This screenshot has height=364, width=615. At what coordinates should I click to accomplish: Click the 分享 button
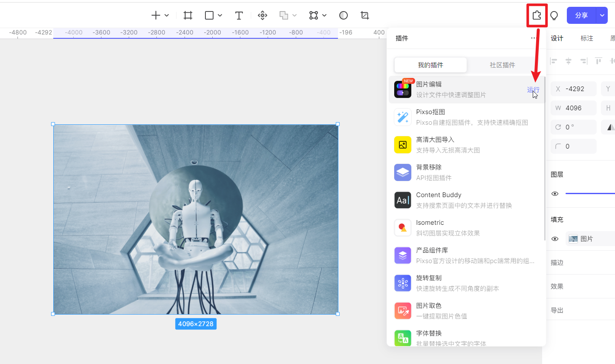[581, 15]
